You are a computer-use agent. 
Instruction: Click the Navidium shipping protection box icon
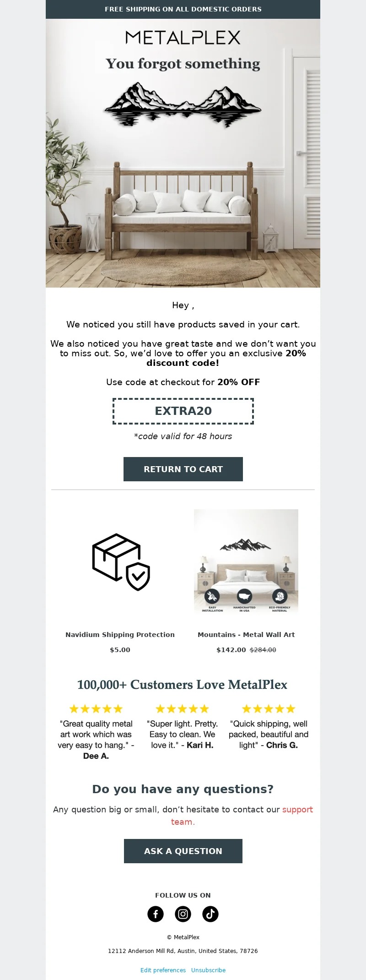click(121, 562)
